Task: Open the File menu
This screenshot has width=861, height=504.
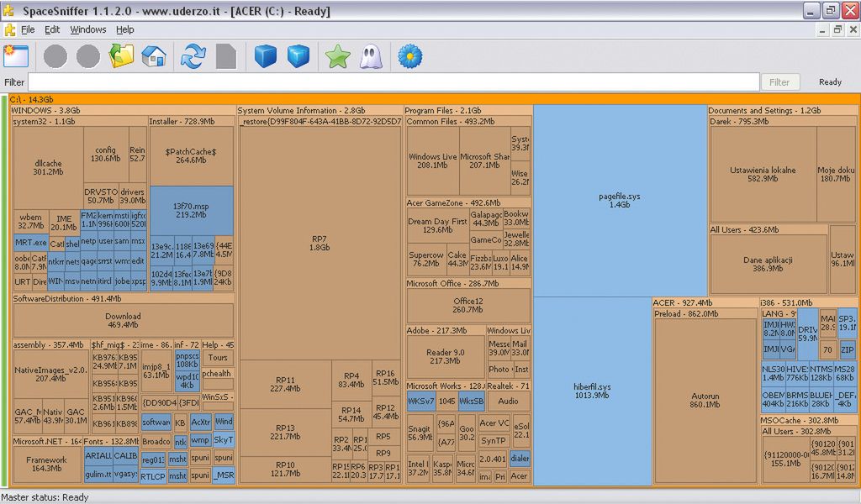Action: coord(28,29)
